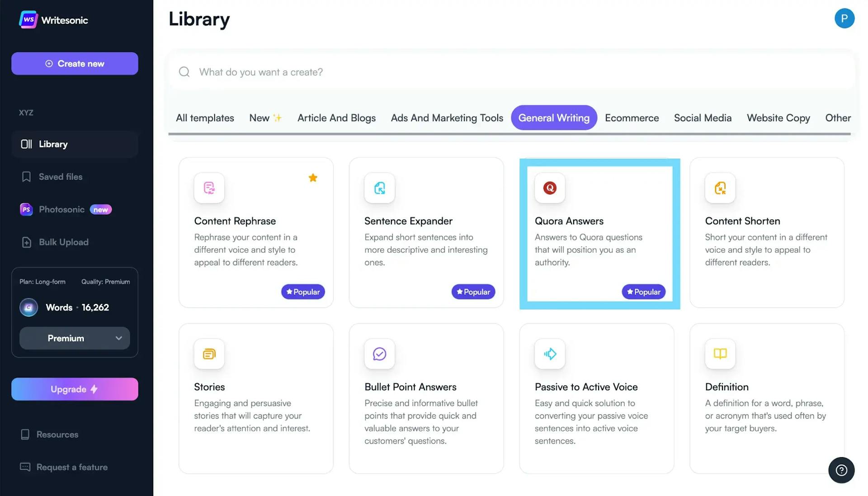This screenshot has width=868, height=496.
Task: Open the Other templates category
Action: coord(838,118)
